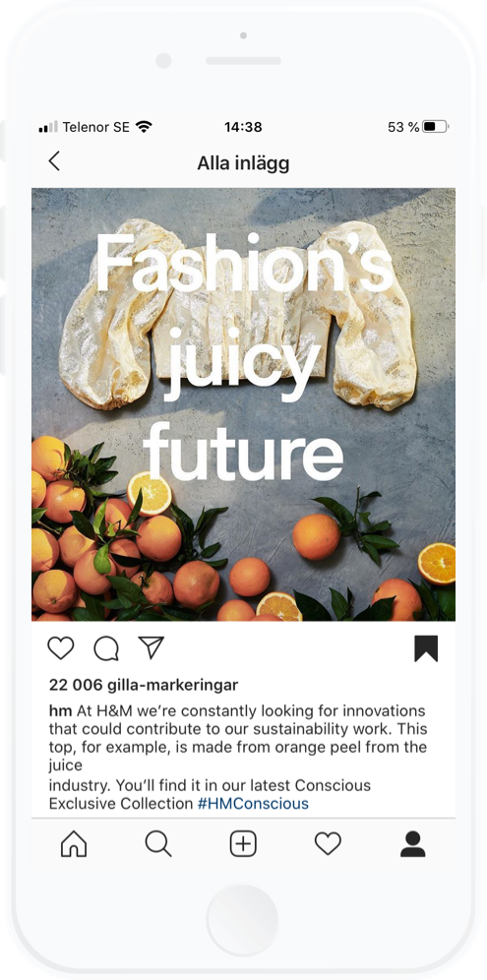Open comments with the speech bubble icon

[x=106, y=648]
